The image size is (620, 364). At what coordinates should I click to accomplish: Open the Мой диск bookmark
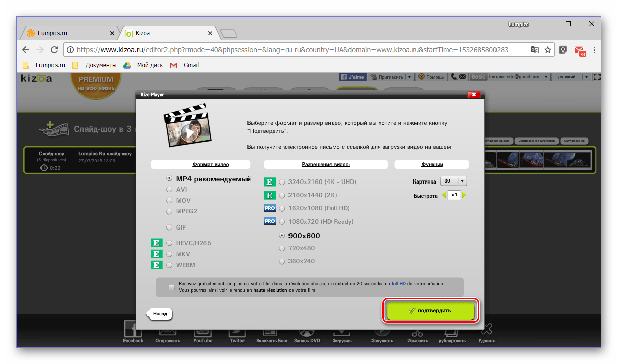(x=143, y=65)
